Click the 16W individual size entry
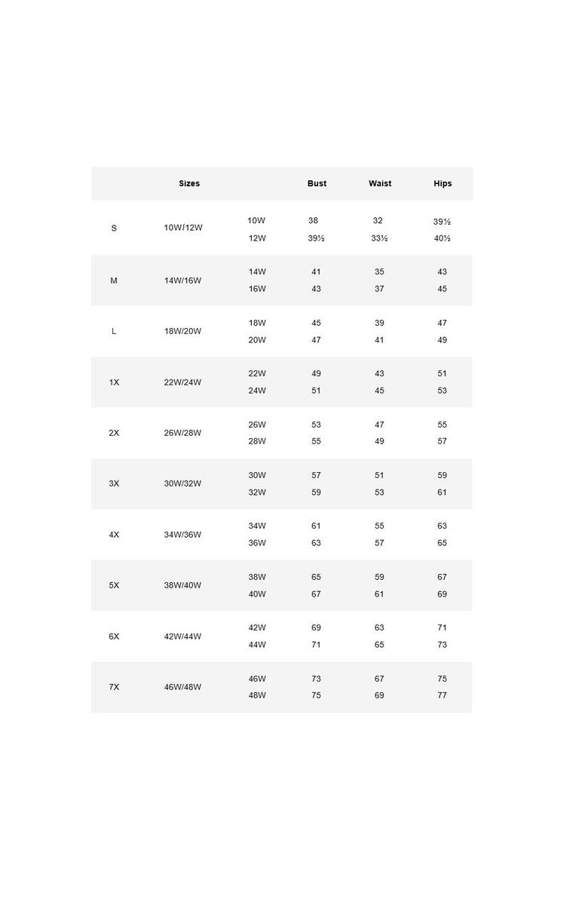The width and height of the screenshot is (588, 902). [257, 289]
